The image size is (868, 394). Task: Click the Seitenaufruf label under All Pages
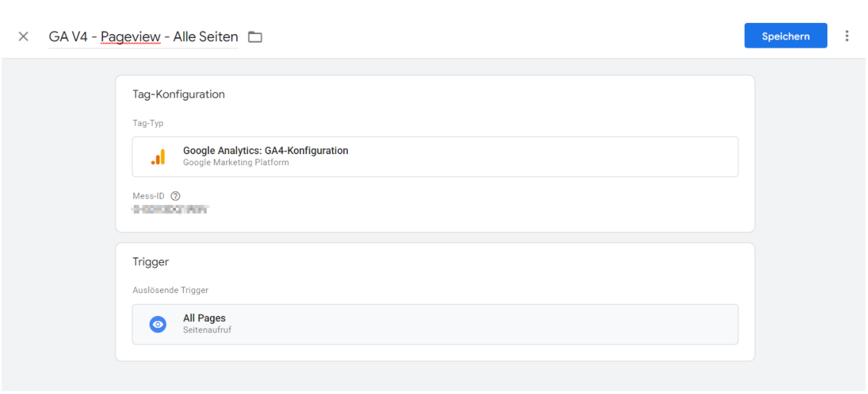[207, 330]
